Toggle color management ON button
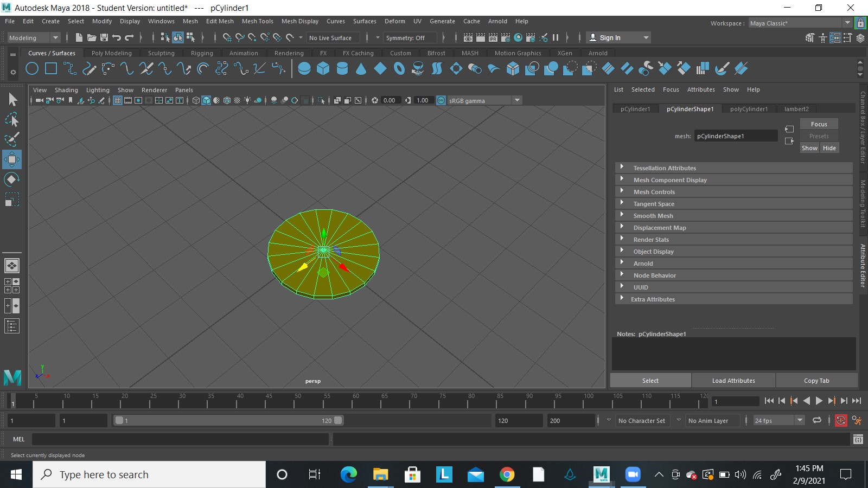This screenshot has width=868, height=488. 441,100
